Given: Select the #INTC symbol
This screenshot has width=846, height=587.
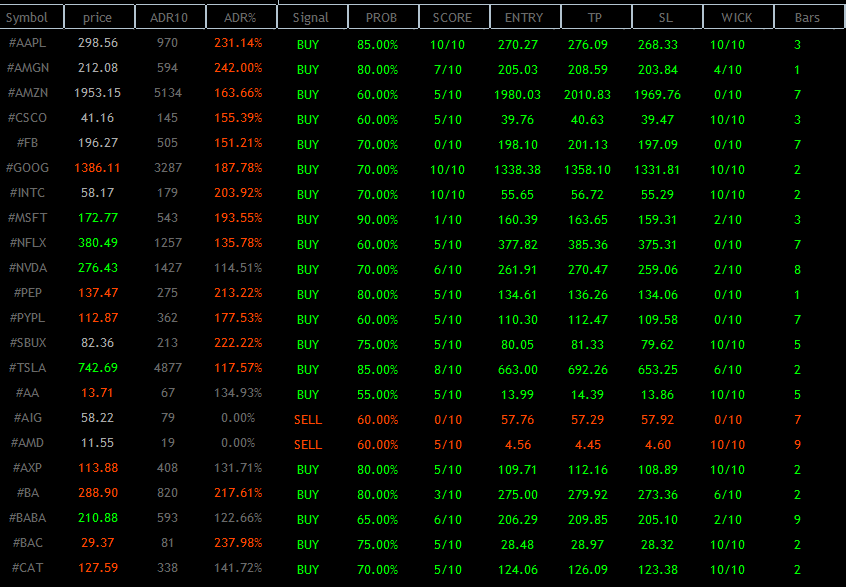Looking at the screenshot, I should (28, 193).
